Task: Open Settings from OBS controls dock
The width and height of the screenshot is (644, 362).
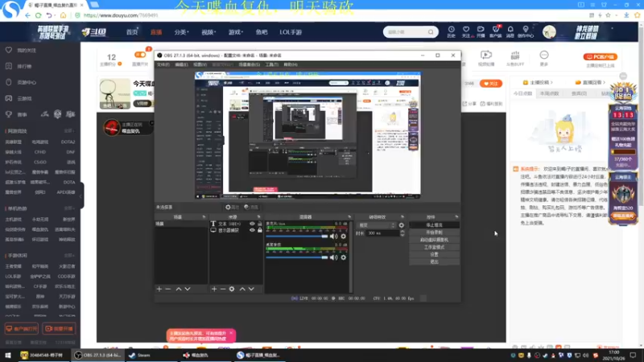Action: [434, 254]
